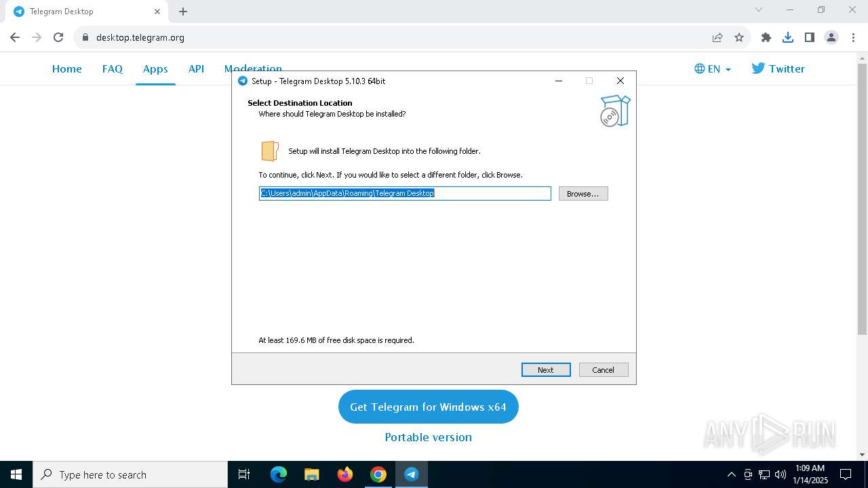868x488 pixels.
Task: Close the Telegram Desktop browser tab
Action: [157, 12]
